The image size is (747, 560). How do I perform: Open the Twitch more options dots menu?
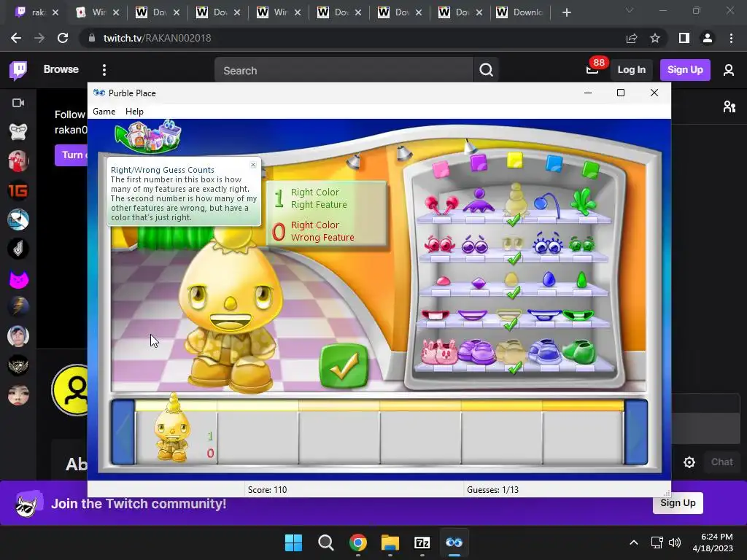(x=104, y=70)
